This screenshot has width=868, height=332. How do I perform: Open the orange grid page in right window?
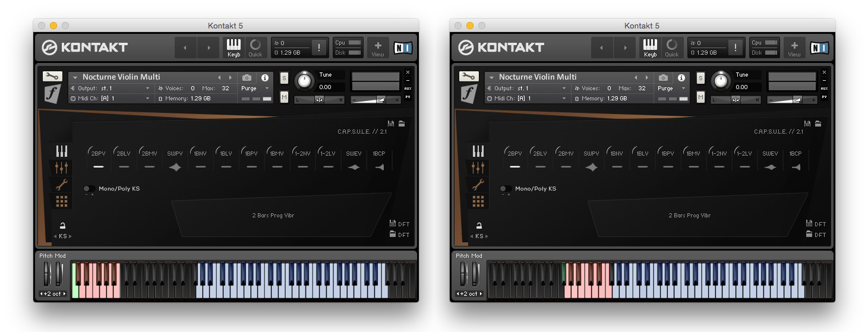click(478, 201)
